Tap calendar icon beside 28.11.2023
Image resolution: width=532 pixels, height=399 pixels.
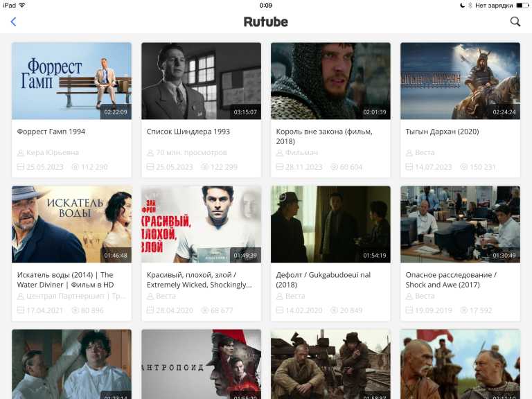point(280,166)
